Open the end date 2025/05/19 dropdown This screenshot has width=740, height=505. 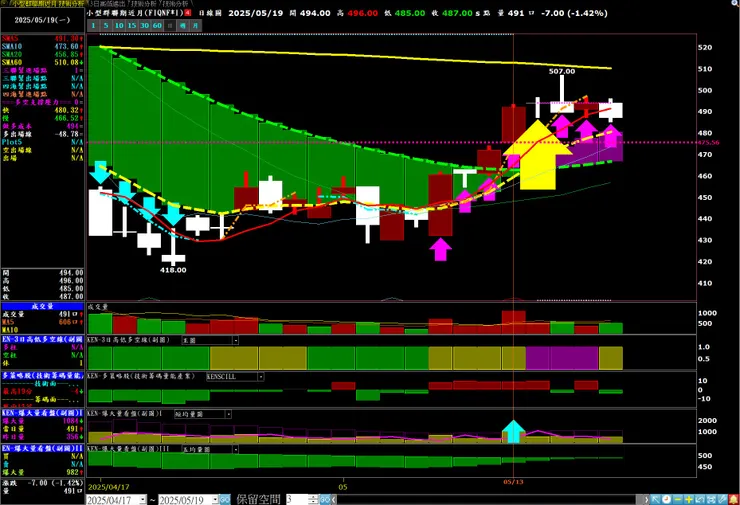pos(215,500)
